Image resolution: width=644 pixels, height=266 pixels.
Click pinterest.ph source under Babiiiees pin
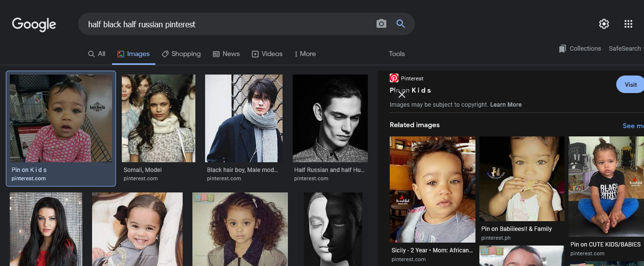496,238
